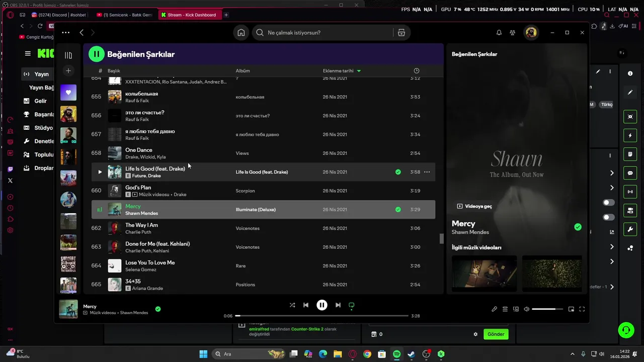Go back with Spotify's back arrow
644x362 pixels.
pyautogui.click(x=82, y=33)
